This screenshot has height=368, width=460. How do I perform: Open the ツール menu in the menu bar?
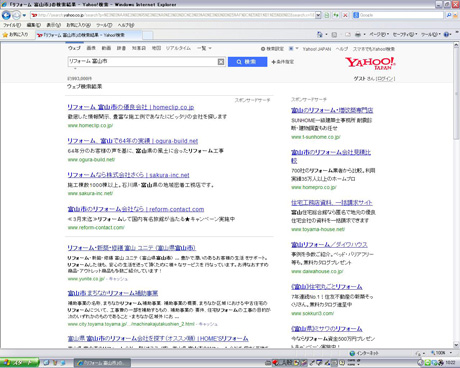[x=104, y=25]
